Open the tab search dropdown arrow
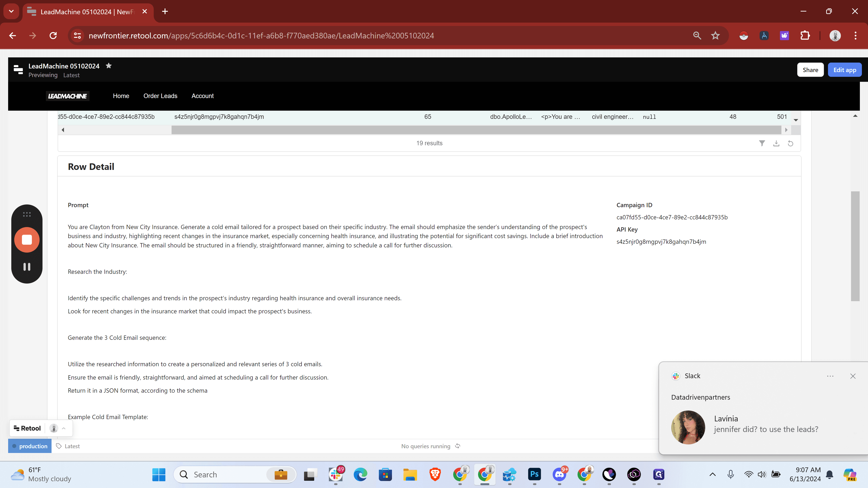Viewport: 868px width, 488px height. (11, 12)
